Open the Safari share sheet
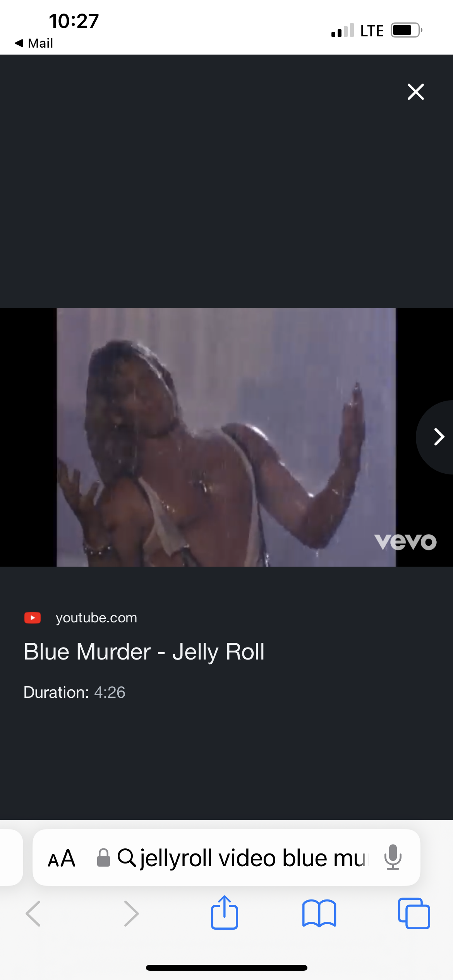Screen dimensions: 453x980 click(x=225, y=912)
